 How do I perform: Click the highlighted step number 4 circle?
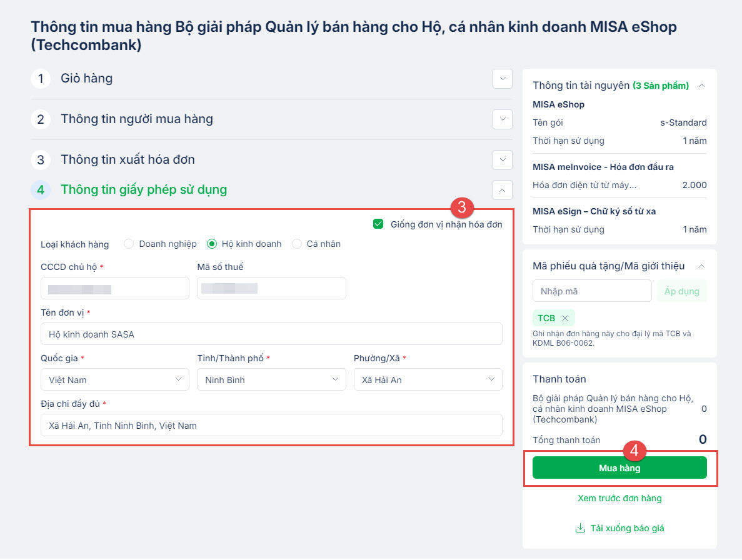click(41, 190)
